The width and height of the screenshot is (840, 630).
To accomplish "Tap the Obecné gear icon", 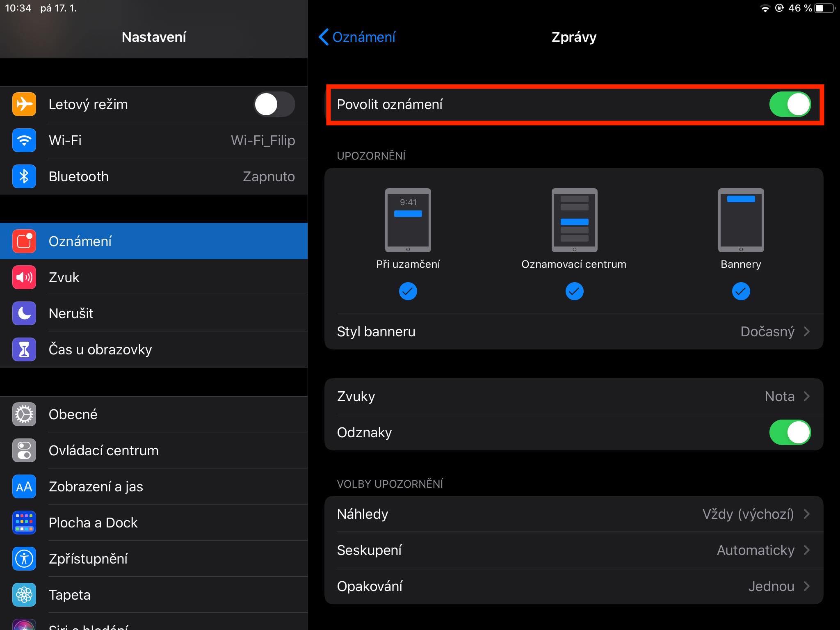I will 24,414.
